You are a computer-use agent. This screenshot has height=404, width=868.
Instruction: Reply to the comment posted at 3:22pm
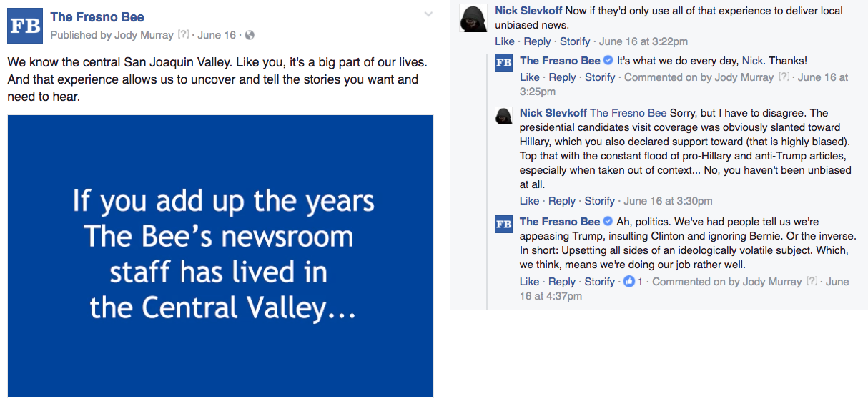pyautogui.click(x=537, y=41)
